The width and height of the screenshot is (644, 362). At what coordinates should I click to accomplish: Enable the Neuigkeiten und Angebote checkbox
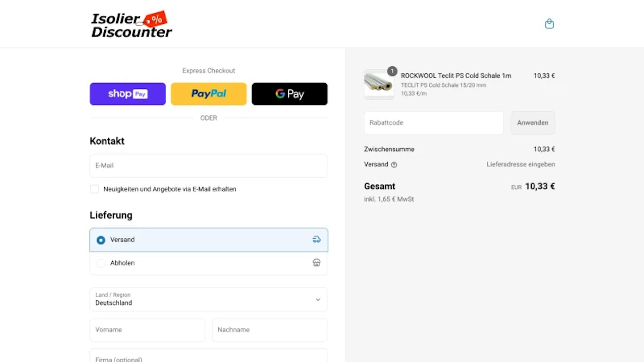click(x=94, y=189)
